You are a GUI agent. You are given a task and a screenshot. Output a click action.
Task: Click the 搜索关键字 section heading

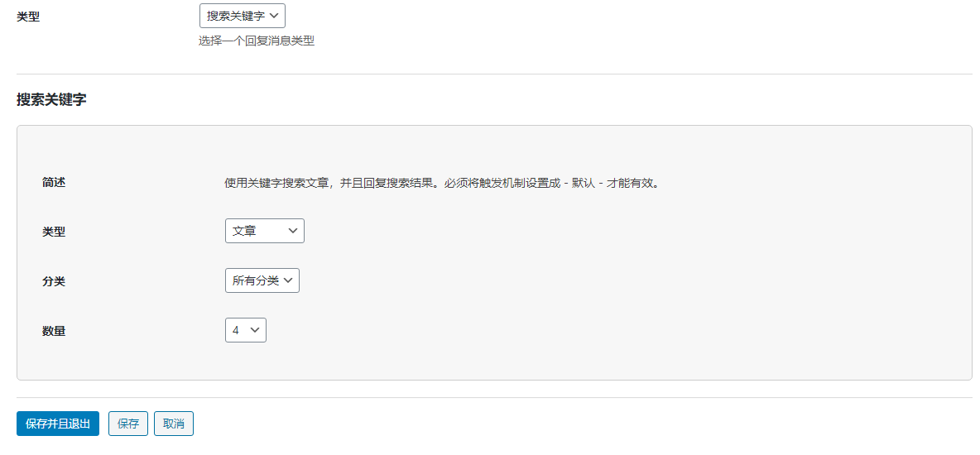tap(51, 99)
